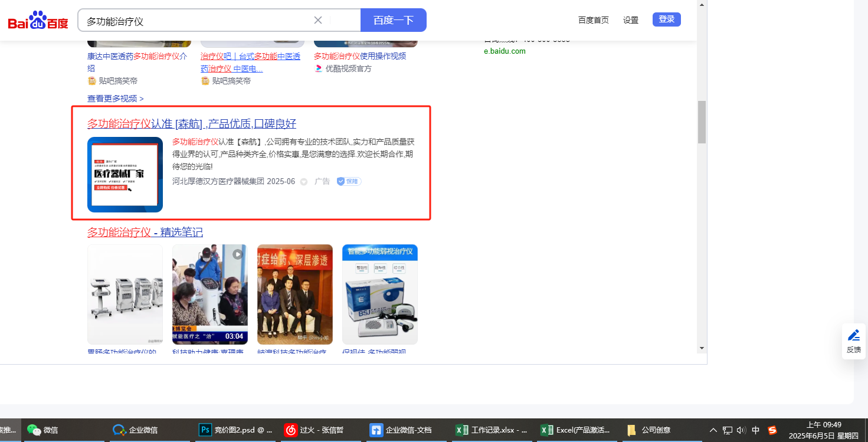Switch to Photoshop 竞价图2.psd in taskbar

pos(236,430)
